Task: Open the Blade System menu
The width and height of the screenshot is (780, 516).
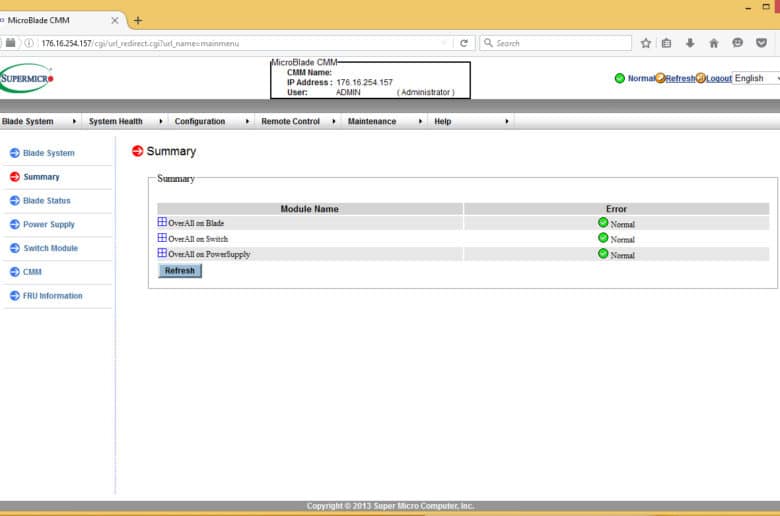Action: 39,121
